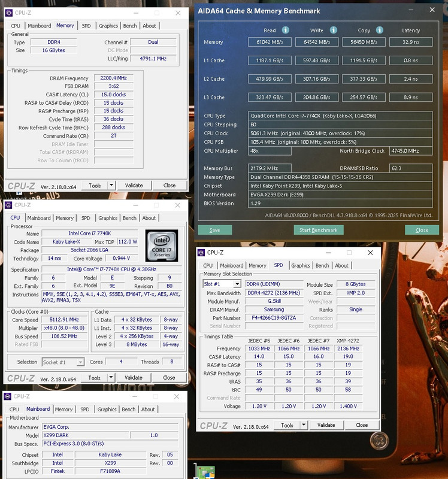Open Mainboard tab in the top CPU-Z window
This screenshot has height=479, width=448.
(40, 26)
